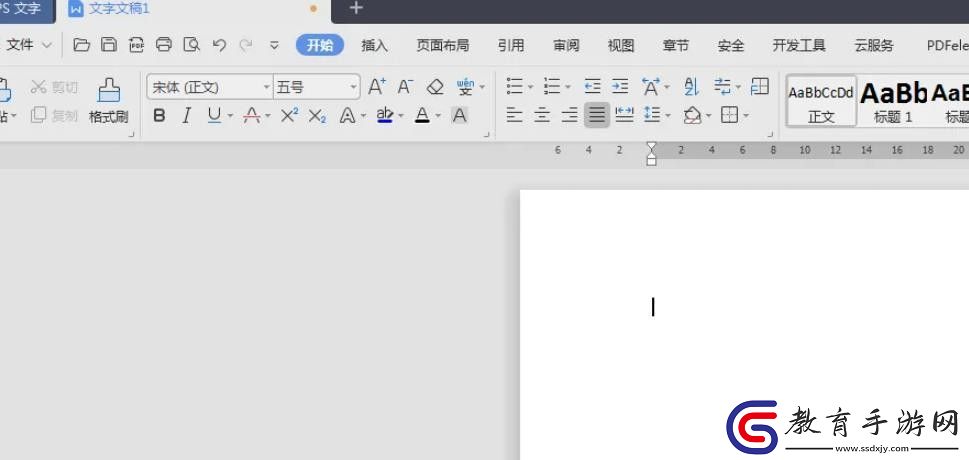Insert a numbered list

tap(551, 87)
